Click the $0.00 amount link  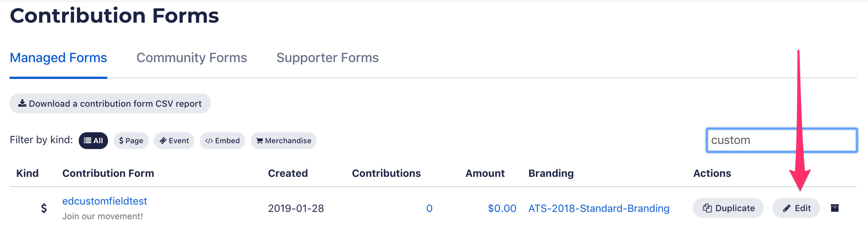click(x=502, y=208)
